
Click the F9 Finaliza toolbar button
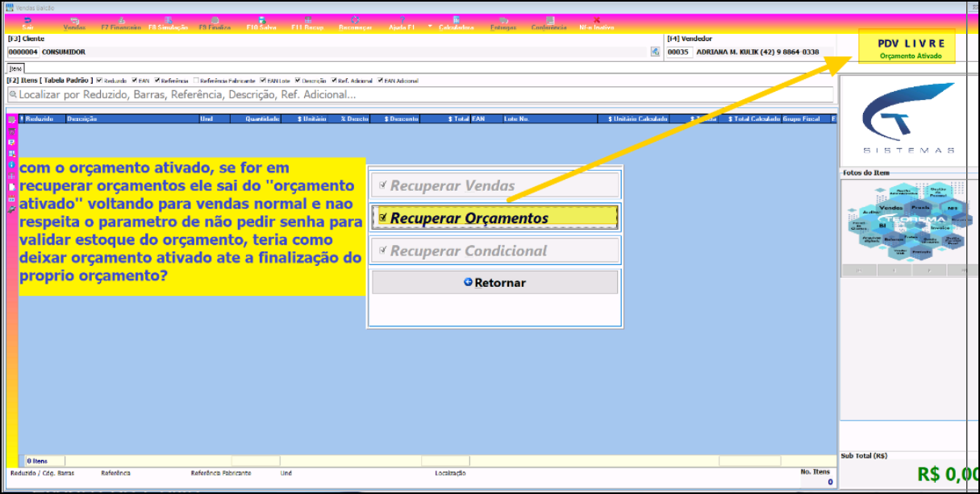[215, 23]
